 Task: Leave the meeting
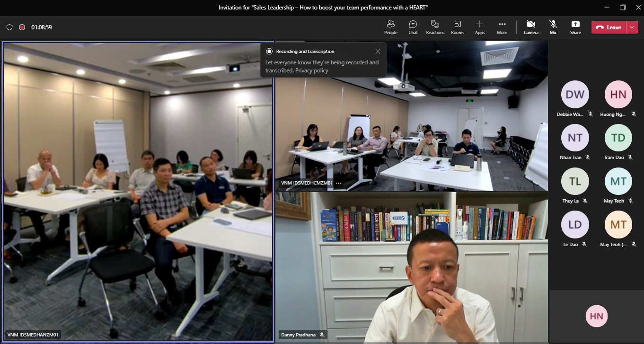[609, 27]
